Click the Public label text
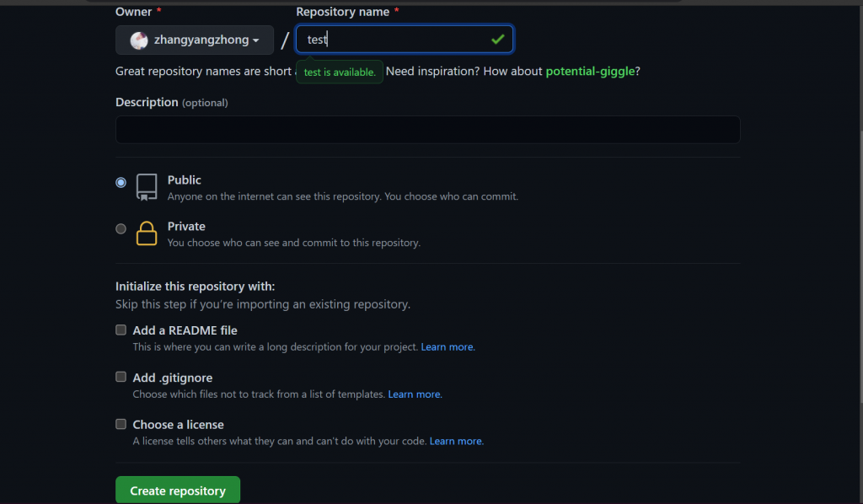This screenshot has height=504, width=863. click(x=185, y=180)
